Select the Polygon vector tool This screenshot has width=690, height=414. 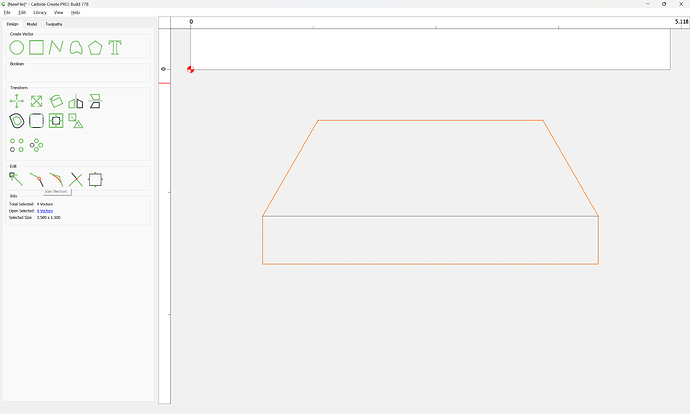pos(95,48)
